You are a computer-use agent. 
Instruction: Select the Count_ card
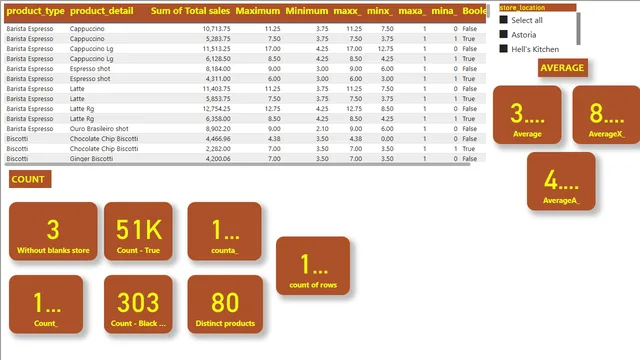point(46,304)
